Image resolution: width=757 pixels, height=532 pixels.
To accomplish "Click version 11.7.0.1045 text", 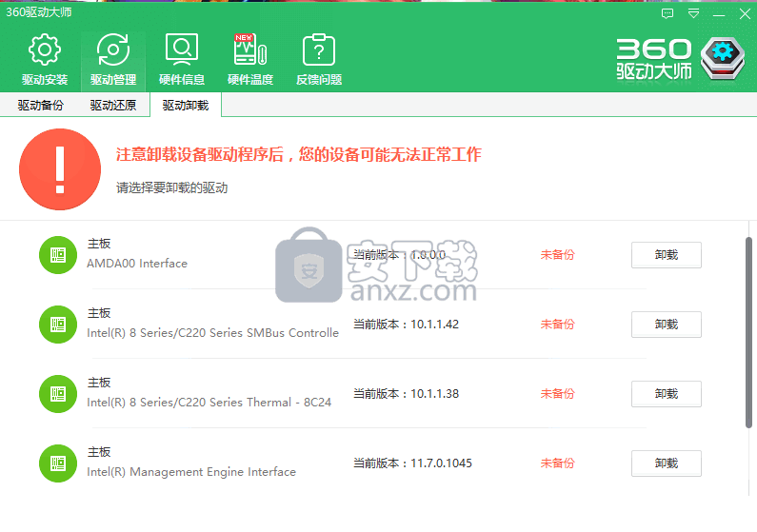I will (441, 463).
